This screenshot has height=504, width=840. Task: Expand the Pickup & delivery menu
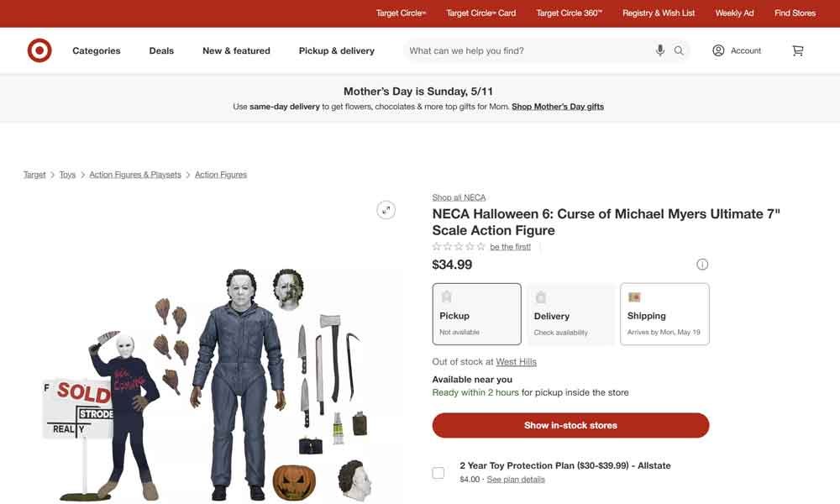pos(336,50)
